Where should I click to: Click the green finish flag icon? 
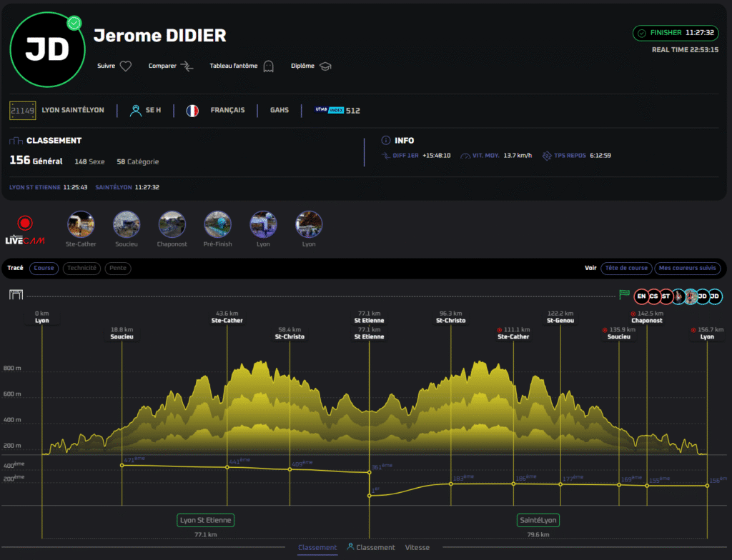tap(624, 295)
